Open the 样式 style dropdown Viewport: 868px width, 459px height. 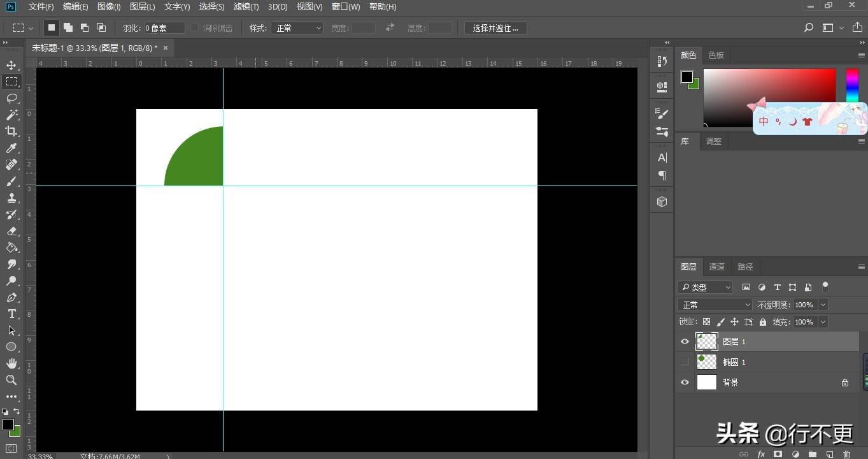pos(297,28)
